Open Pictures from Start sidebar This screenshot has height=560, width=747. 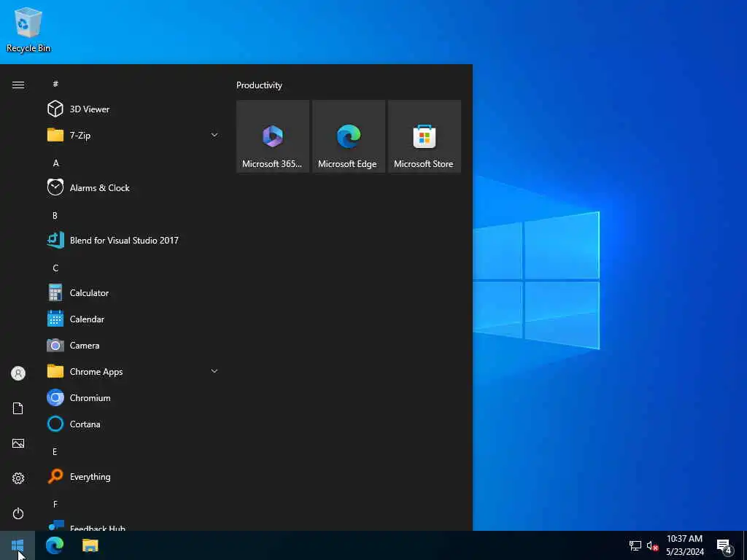(x=18, y=443)
